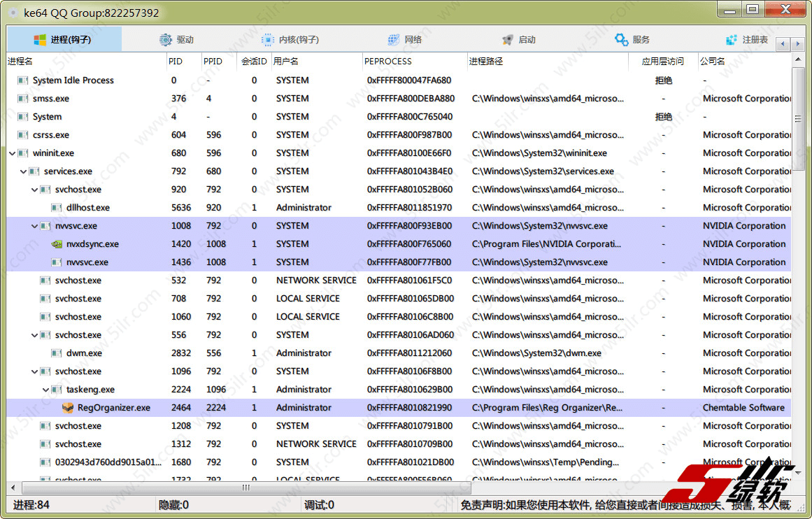Image resolution: width=812 pixels, height=519 pixels.
Task: Collapse the taskeng.exe tree node
Action: point(46,390)
